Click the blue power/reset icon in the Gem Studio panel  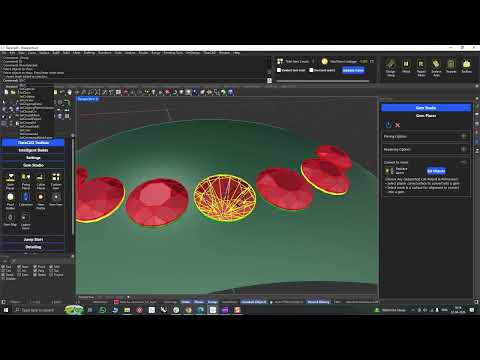point(389,125)
